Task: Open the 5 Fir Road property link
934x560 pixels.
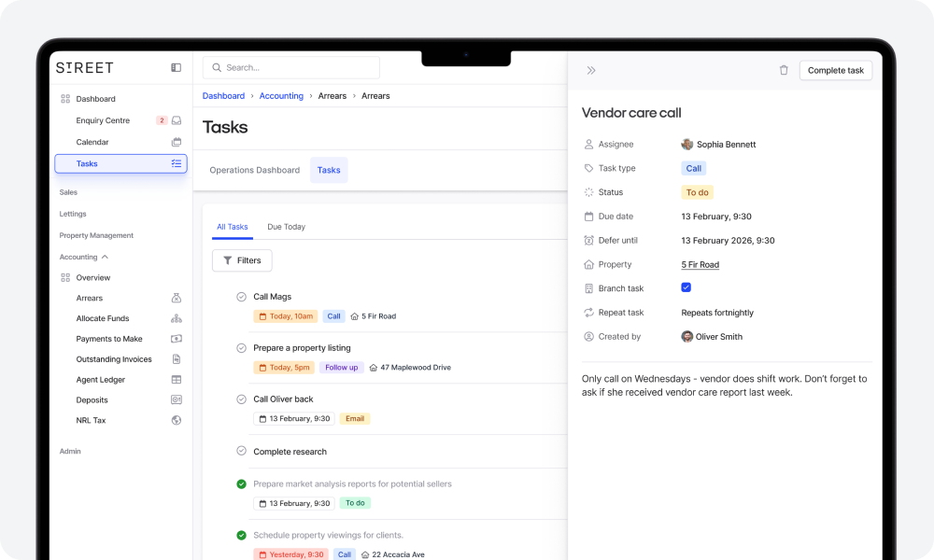Action: (x=700, y=264)
